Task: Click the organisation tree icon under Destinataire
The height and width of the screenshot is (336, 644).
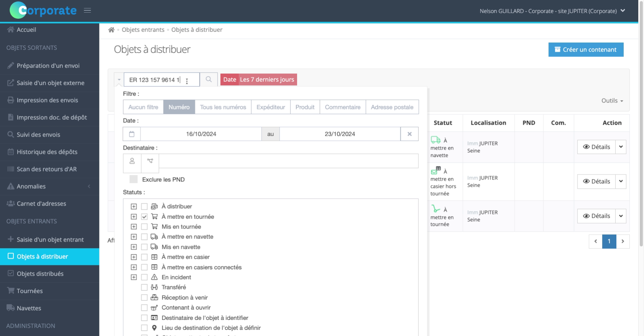Action: pyautogui.click(x=150, y=161)
